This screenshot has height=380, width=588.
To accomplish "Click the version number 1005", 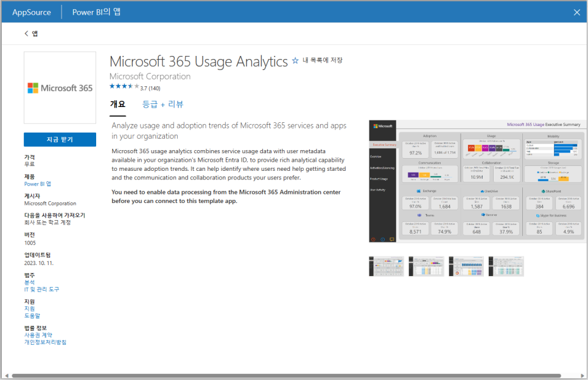I will pos(30,243).
